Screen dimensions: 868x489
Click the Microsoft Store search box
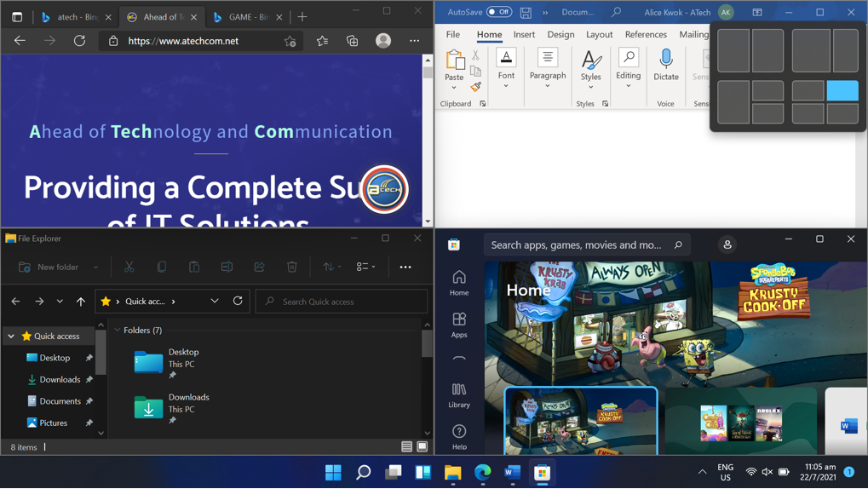[x=587, y=244]
